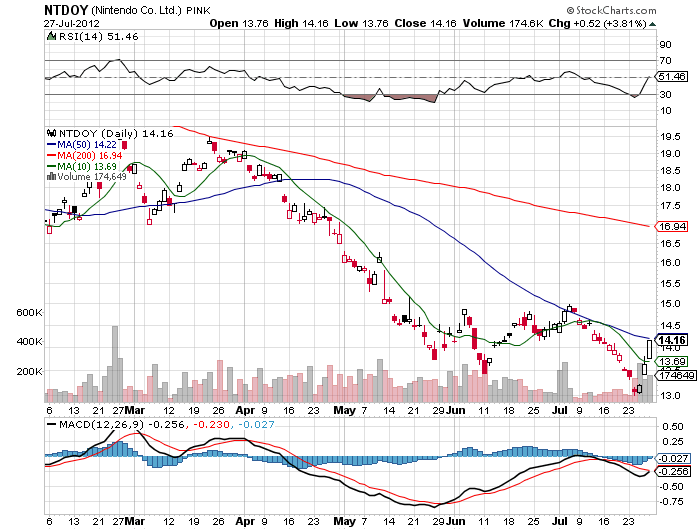Open the StockCharts.com watermark link
Viewport: 700px width, 530px height.
(616, 10)
